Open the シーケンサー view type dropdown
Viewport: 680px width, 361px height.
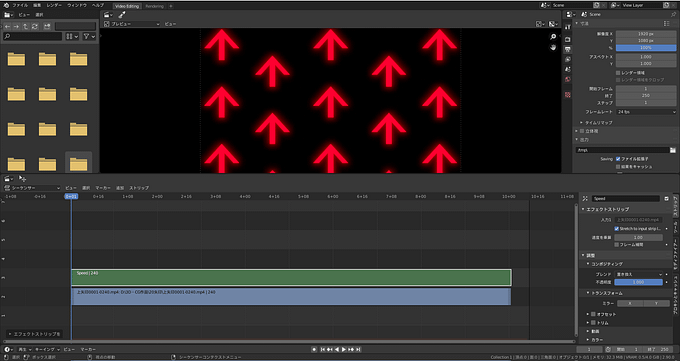pyautogui.click(x=32, y=188)
